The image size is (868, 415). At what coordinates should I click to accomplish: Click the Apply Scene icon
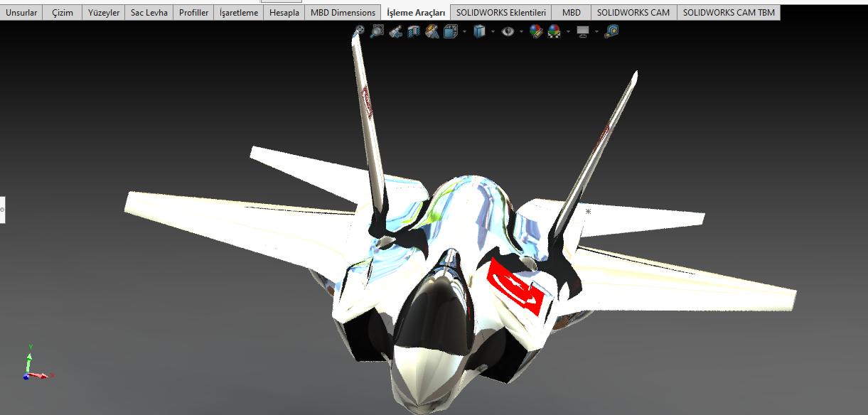[x=554, y=31]
